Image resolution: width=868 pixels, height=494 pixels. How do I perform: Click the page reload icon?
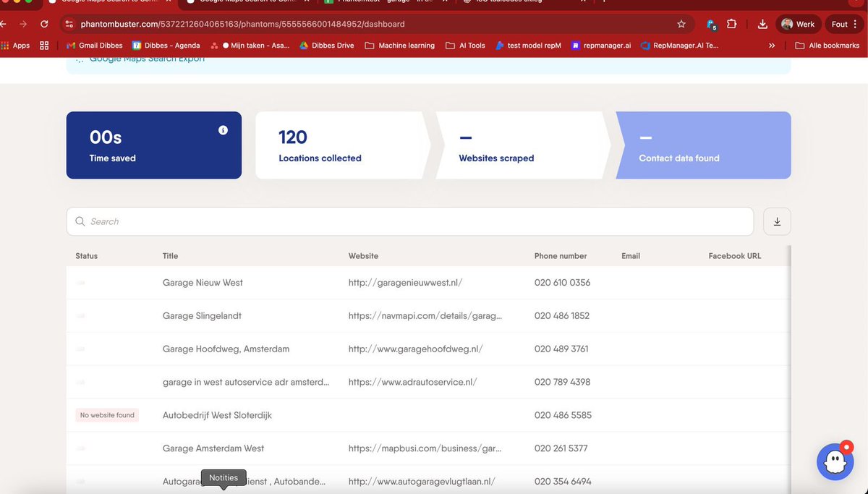[44, 23]
